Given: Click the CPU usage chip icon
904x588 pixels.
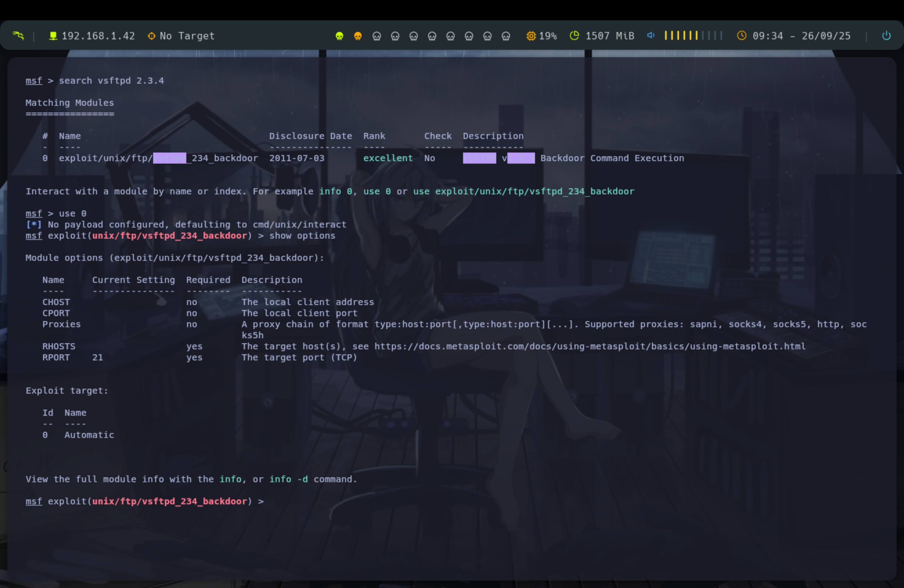Looking at the screenshot, I should click(x=531, y=36).
